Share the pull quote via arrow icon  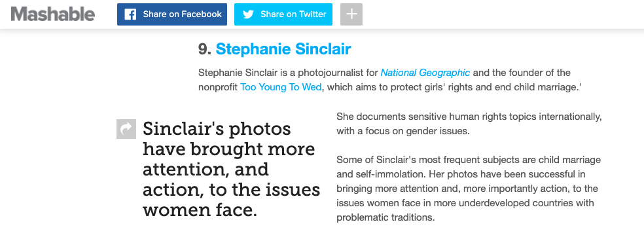tap(126, 129)
